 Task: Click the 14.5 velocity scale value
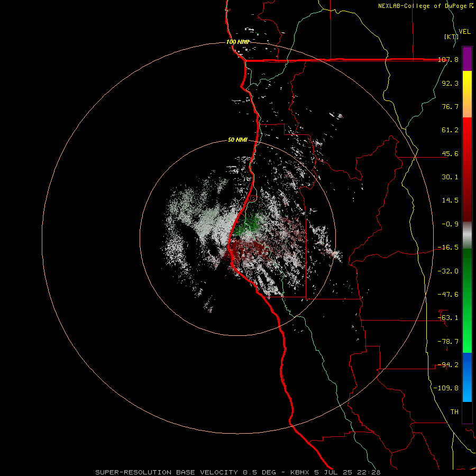[450, 200]
